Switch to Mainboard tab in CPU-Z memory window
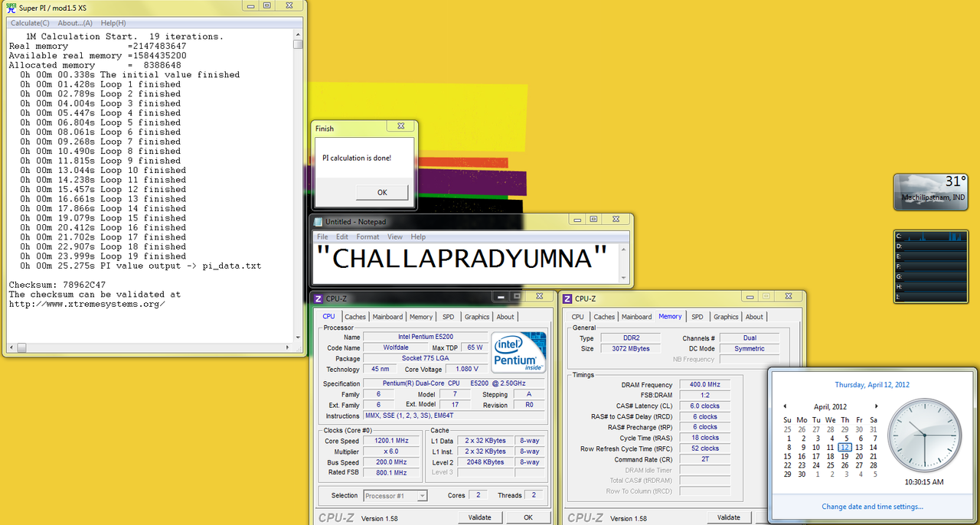Image resolution: width=980 pixels, height=525 pixels. point(636,317)
